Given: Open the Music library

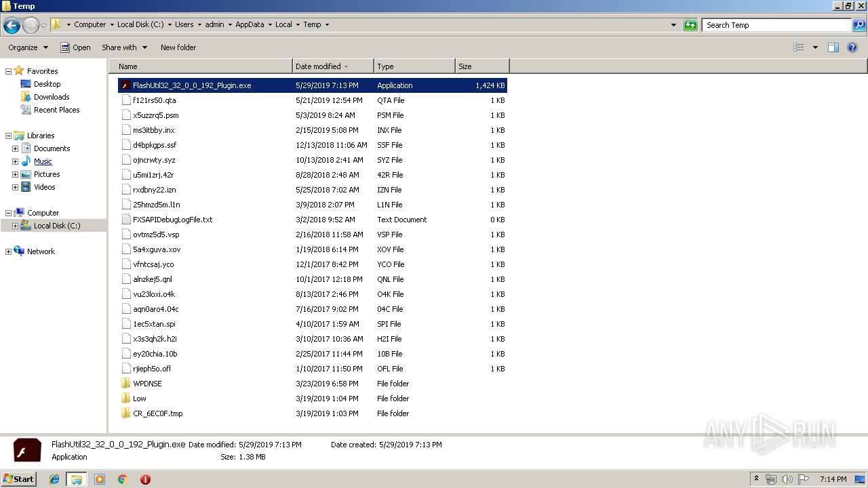Looking at the screenshot, I should click(43, 161).
